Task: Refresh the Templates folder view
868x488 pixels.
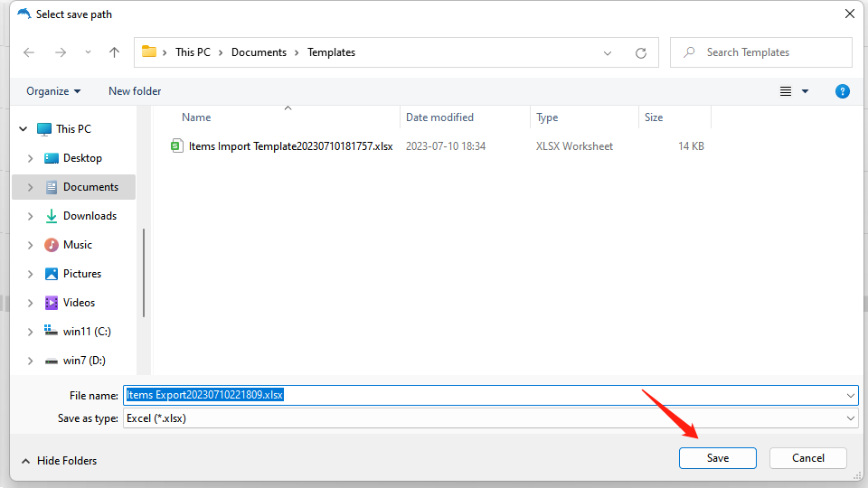Action: pyautogui.click(x=641, y=52)
